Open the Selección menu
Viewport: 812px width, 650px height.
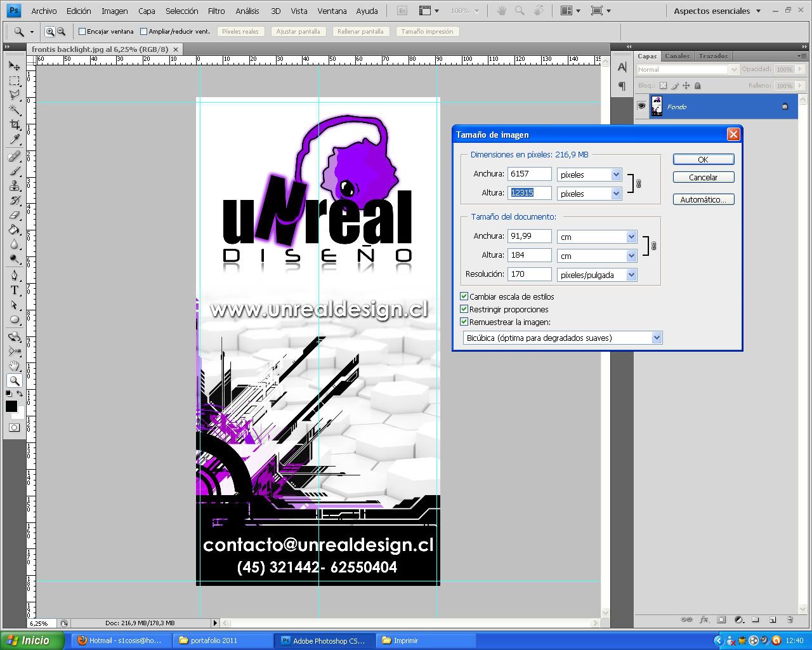point(182,11)
